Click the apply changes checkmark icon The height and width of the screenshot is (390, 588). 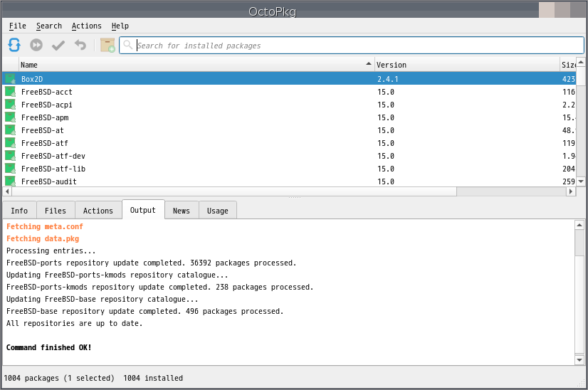point(58,45)
